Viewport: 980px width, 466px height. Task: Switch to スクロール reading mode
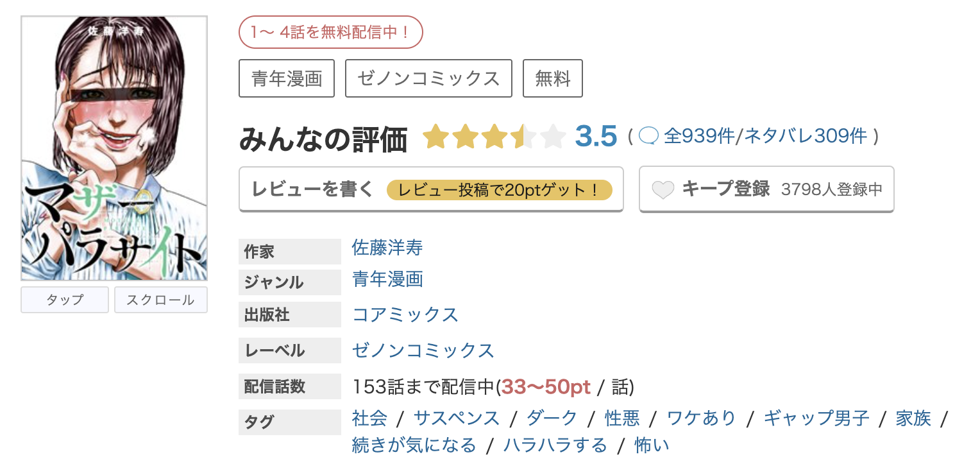pos(160,299)
